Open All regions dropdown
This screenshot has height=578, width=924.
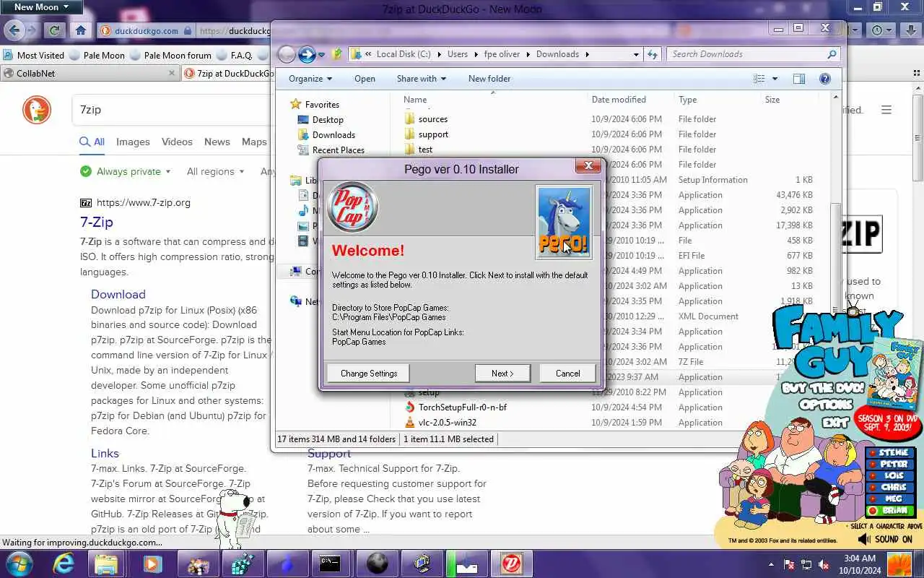click(215, 171)
